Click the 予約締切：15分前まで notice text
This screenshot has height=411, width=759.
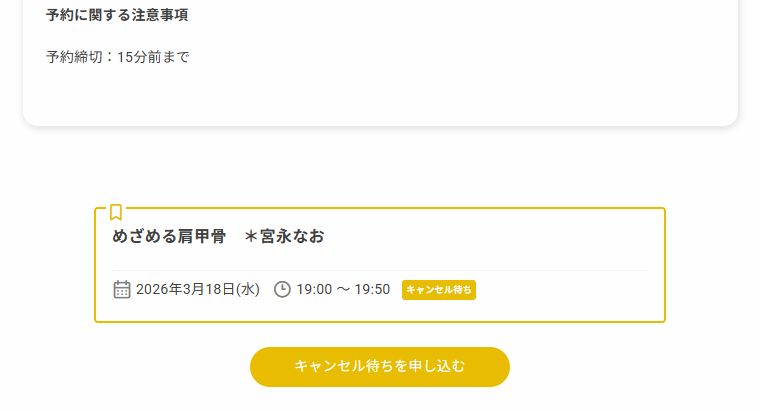click(x=117, y=57)
